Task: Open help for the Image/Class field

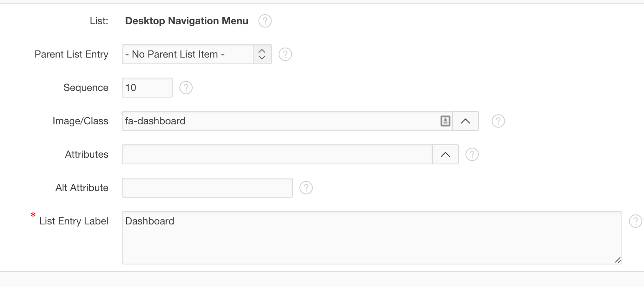Action: click(x=498, y=121)
